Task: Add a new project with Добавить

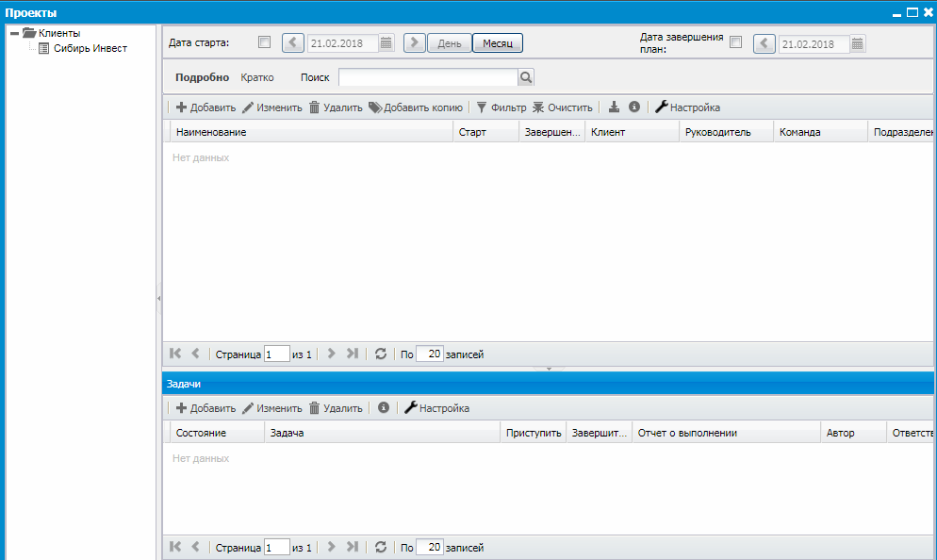Action: click(x=205, y=107)
